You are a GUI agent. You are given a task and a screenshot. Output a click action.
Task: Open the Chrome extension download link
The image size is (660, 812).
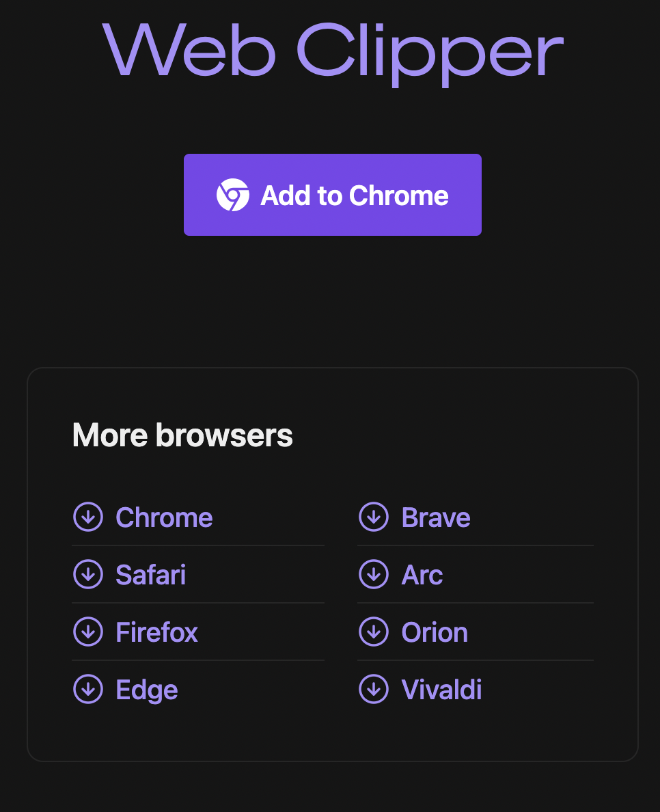coord(164,517)
